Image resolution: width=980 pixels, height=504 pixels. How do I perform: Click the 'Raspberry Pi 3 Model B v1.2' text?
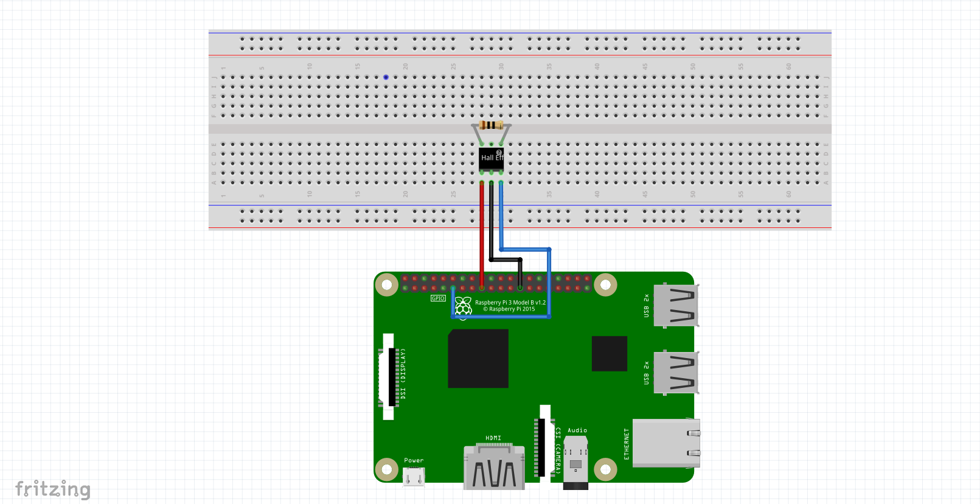[x=510, y=302]
